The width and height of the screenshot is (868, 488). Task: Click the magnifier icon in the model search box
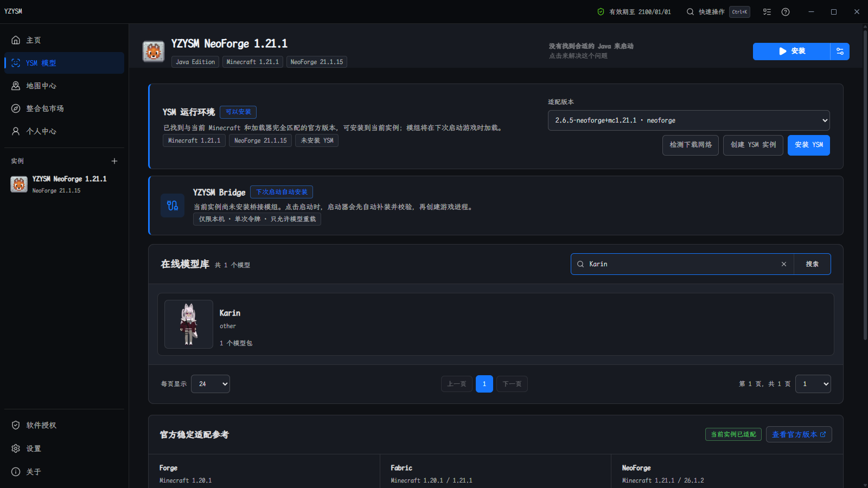click(x=580, y=264)
